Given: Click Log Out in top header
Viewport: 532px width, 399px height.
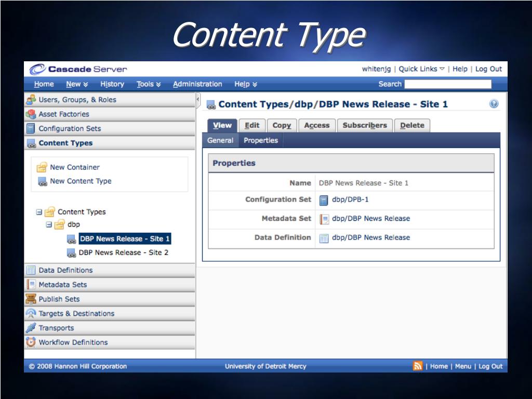Looking at the screenshot, I should (x=488, y=69).
